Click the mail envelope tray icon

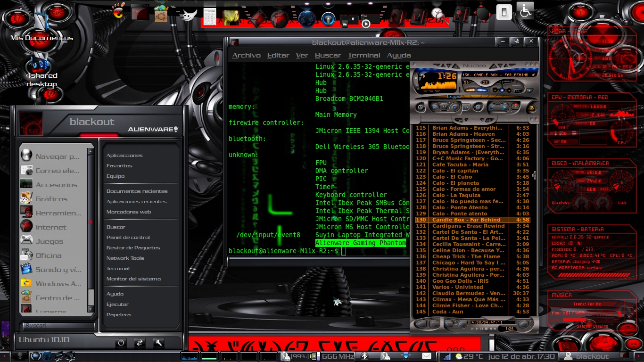pyautogui.click(x=426, y=356)
